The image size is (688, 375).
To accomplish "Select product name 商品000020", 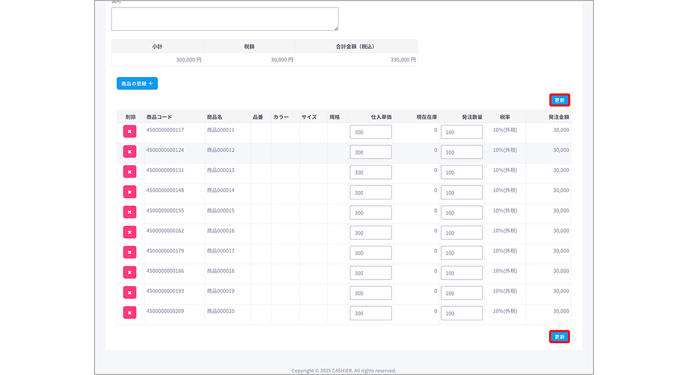I will coord(221,311).
